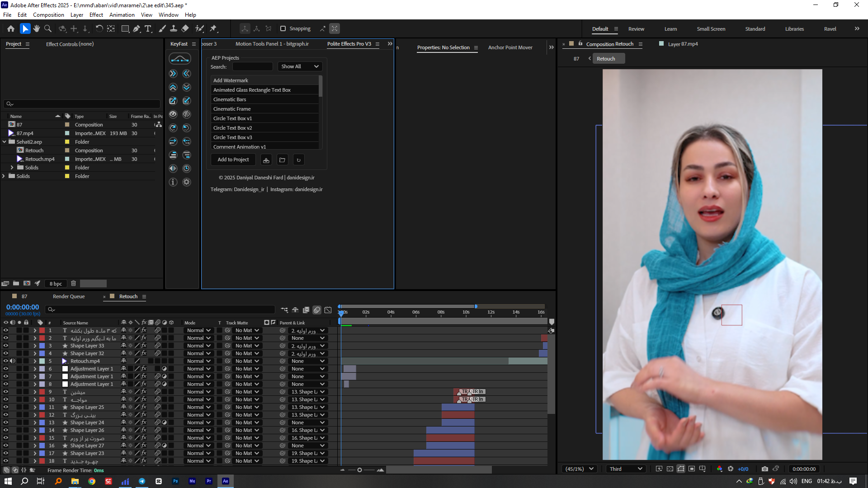
Task: Hide Shape Layer 33 visibility eye
Action: pyautogui.click(x=6, y=346)
